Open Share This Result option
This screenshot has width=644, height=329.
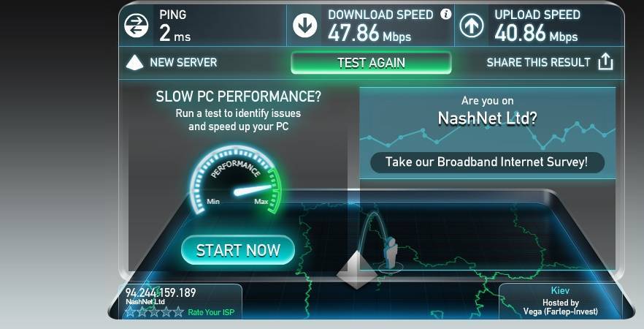[538, 63]
